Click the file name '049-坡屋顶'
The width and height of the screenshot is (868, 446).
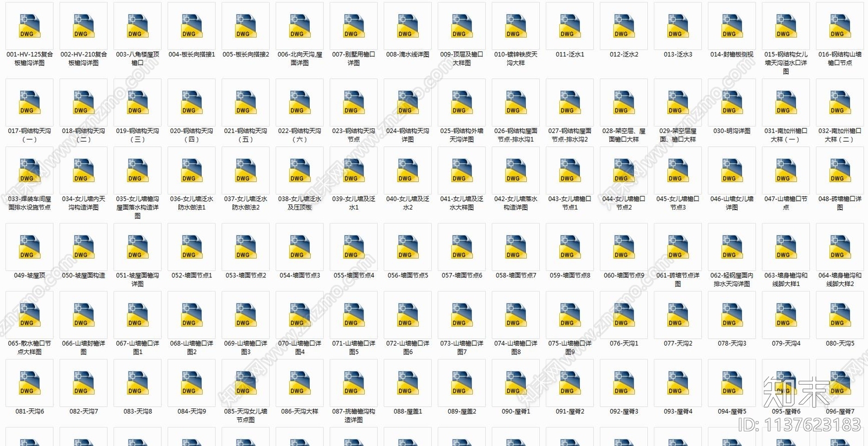29,275
